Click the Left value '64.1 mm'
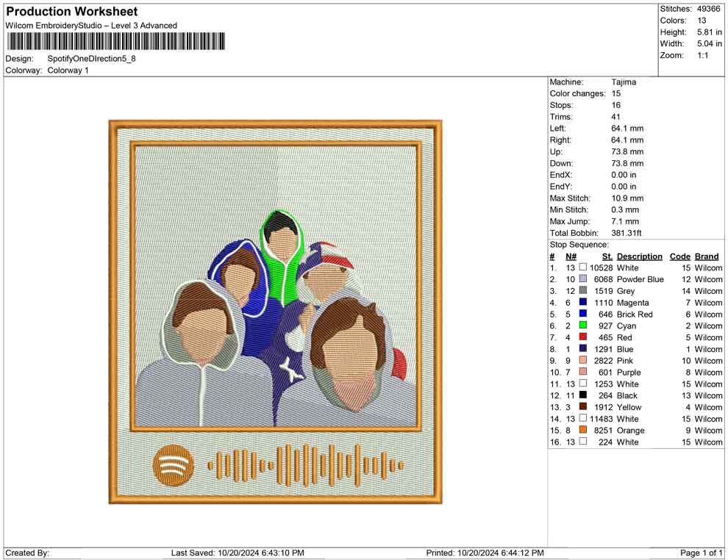The height and width of the screenshot is (560, 728). click(x=627, y=129)
